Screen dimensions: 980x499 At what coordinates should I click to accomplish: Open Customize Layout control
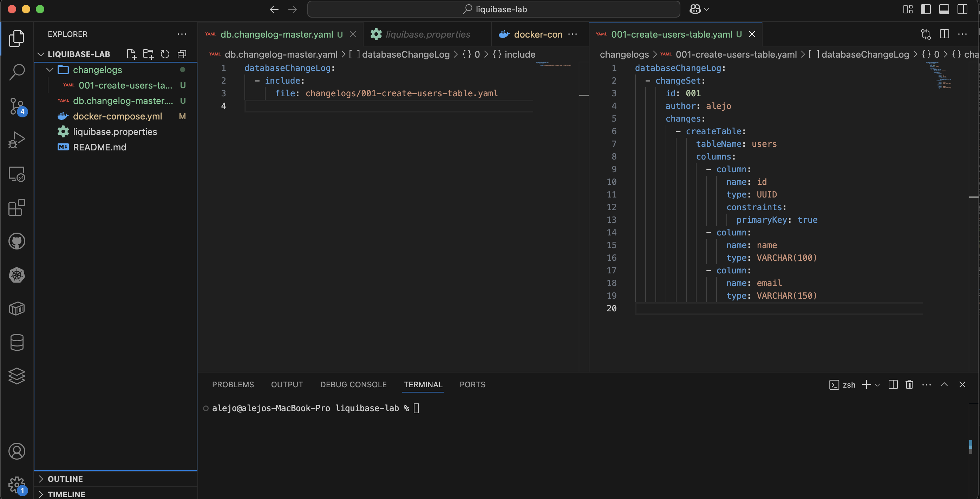908,9
